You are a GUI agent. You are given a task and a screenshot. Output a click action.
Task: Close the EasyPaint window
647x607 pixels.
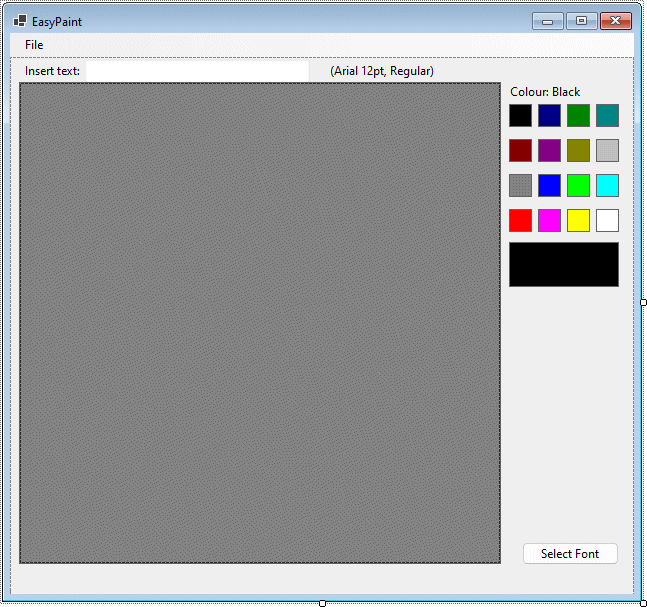[616, 21]
